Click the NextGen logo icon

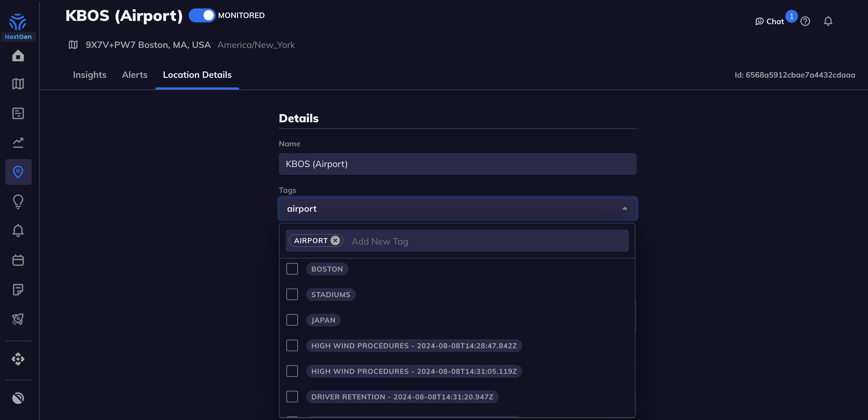tap(18, 22)
